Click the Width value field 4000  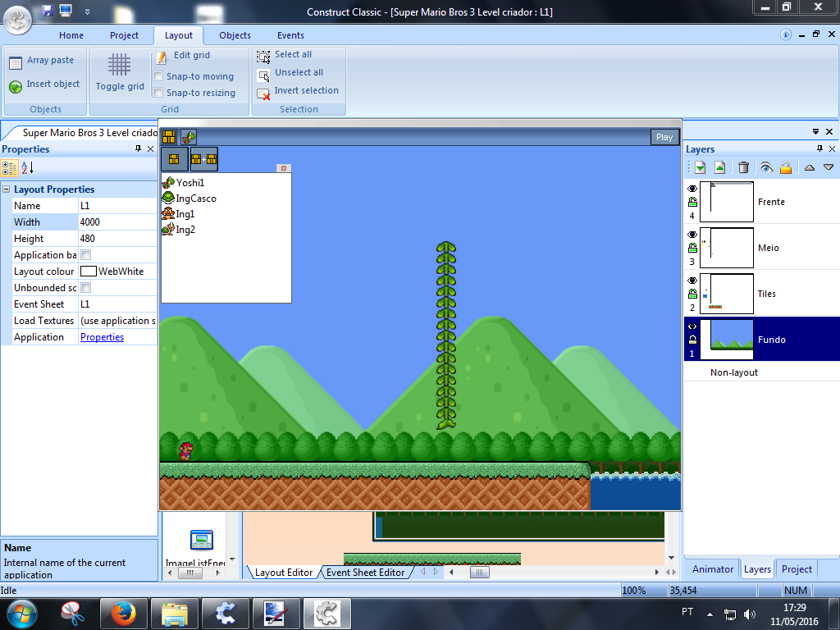[x=117, y=222]
